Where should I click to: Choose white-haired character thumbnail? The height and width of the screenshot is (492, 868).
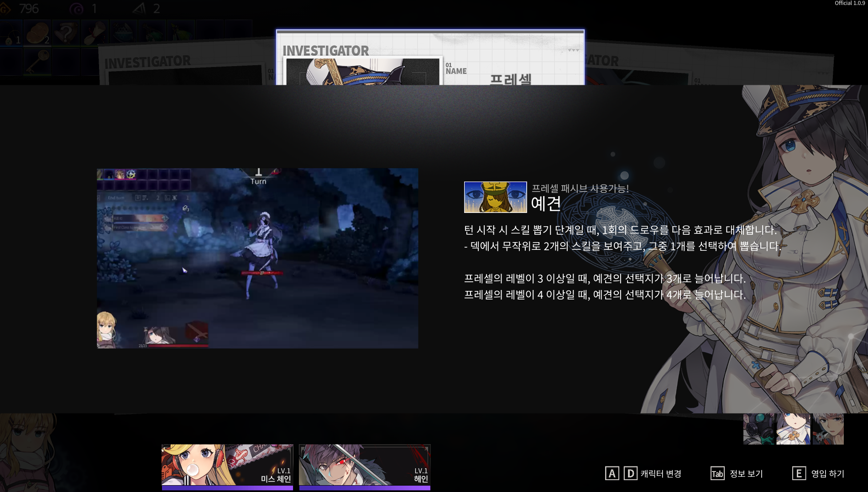[x=828, y=429]
